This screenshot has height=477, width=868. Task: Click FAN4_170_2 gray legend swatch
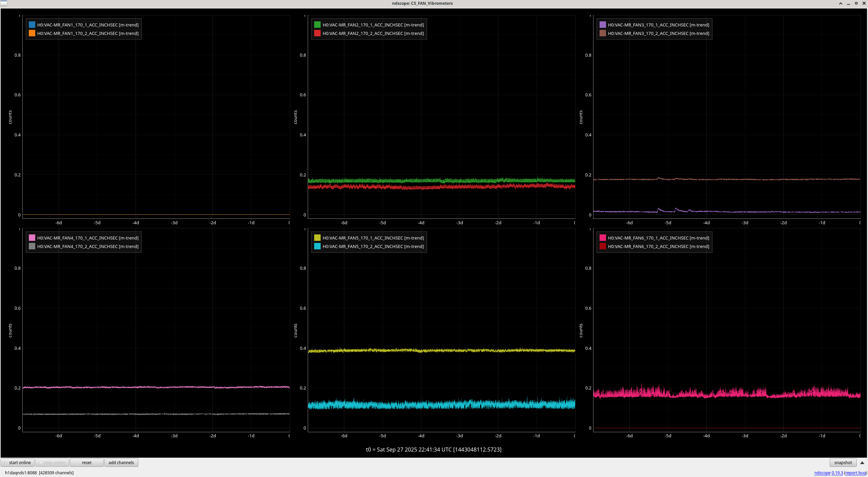32,246
